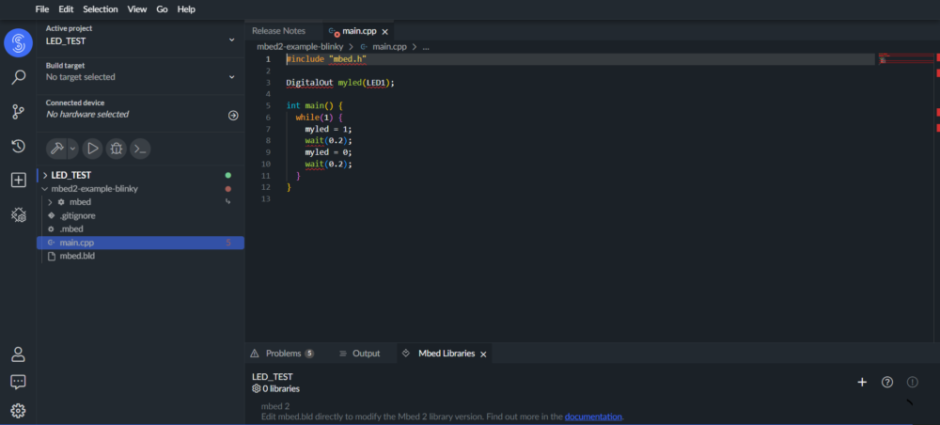Add a new Mbed library

point(862,382)
